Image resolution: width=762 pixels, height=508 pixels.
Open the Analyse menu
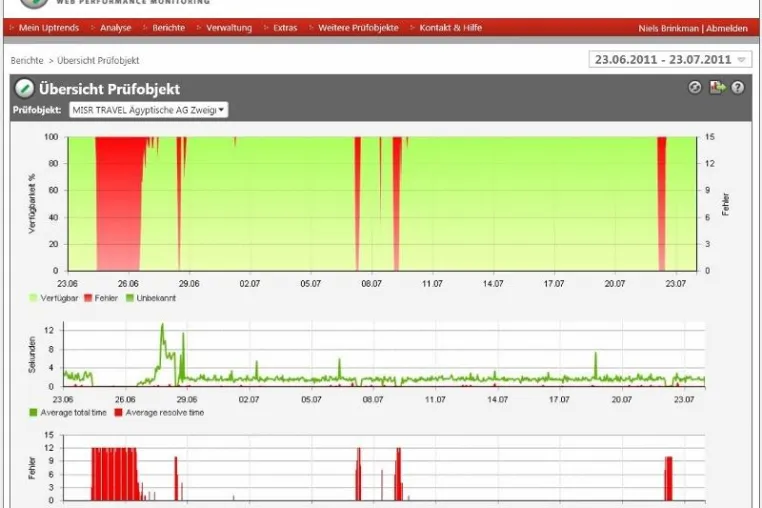116,28
